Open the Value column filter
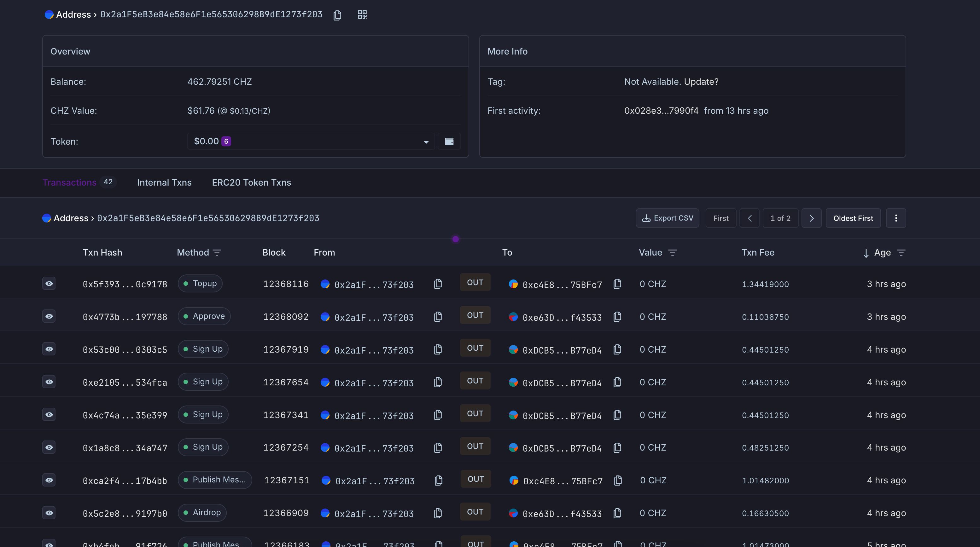 (x=673, y=253)
